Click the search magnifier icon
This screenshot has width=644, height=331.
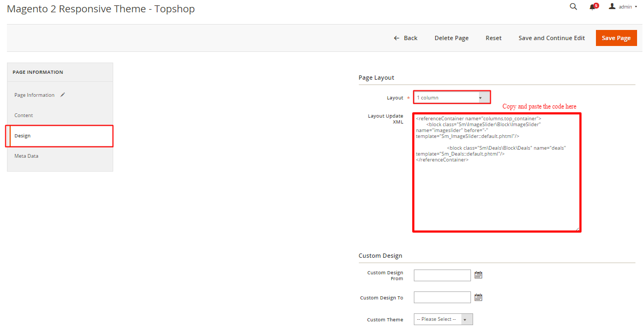point(574,7)
